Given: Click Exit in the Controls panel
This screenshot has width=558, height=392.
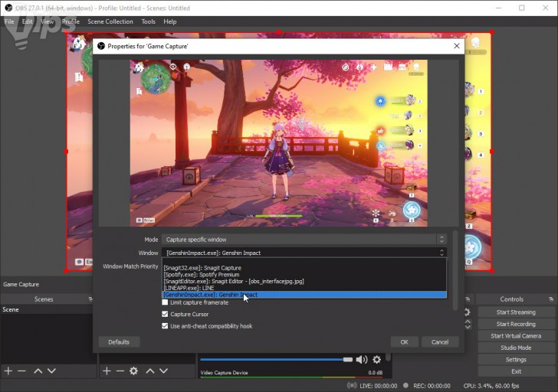Looking at the screenshot, I should click(516, 371).
